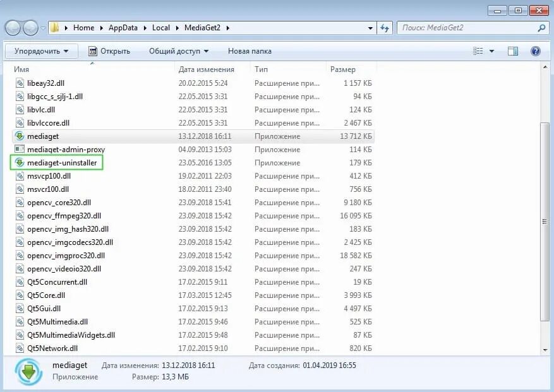Sort by the Размер column header
Screen dimensions: 554x392
point(343,69)
